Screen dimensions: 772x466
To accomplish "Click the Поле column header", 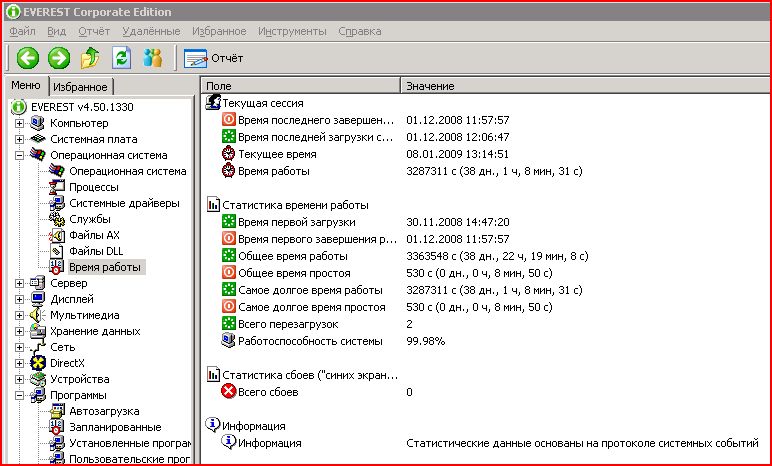I will click(301, 86).
